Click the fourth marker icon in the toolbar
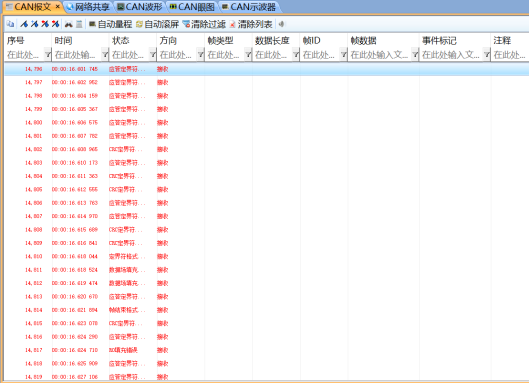 (x=55, y=24)
